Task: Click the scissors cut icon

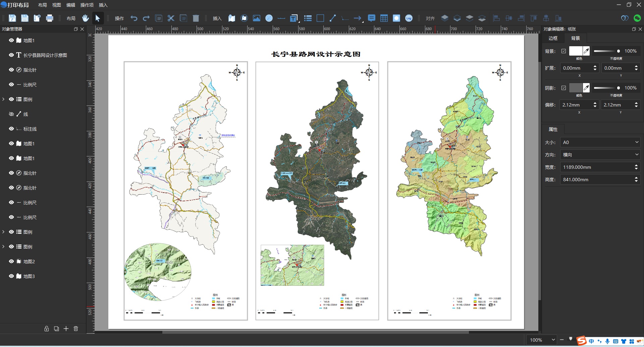Action: coord(171,18)
